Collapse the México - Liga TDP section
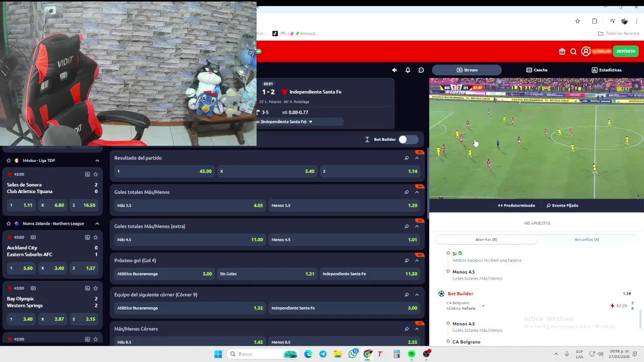Image resolution: width=644 pixels, height=362 pixels. [97, 160]
